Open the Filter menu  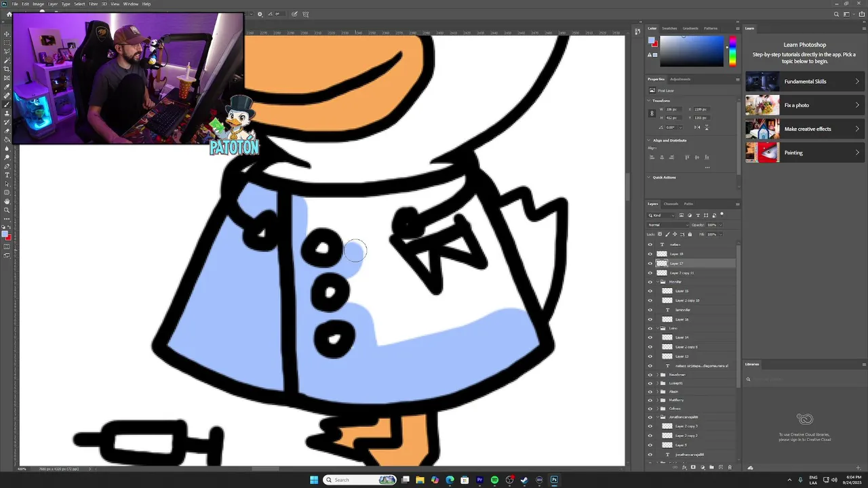[94, 4]
